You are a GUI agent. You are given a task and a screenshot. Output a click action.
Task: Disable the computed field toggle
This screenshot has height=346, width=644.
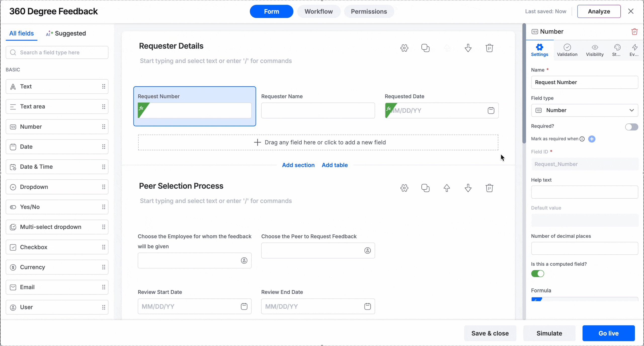tap(538, 274)
